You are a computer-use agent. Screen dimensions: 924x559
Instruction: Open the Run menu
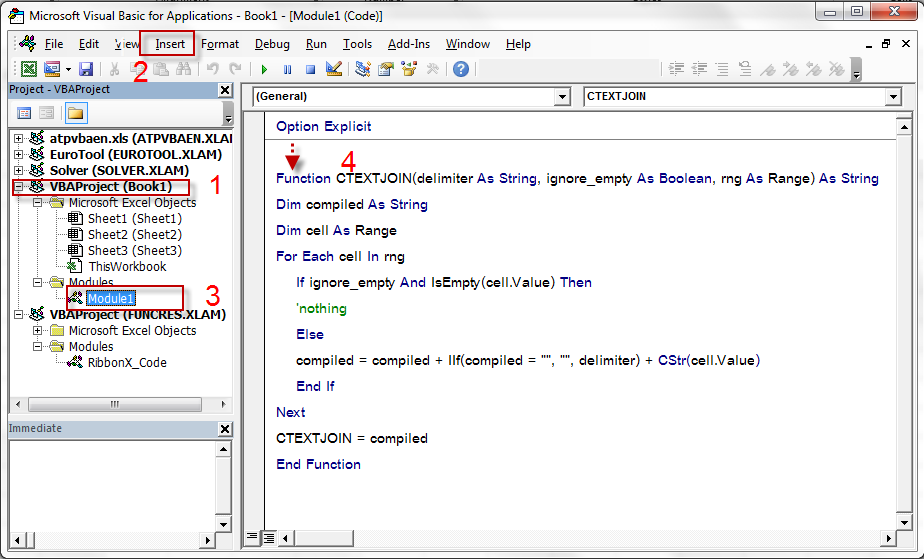click(316, 44)
